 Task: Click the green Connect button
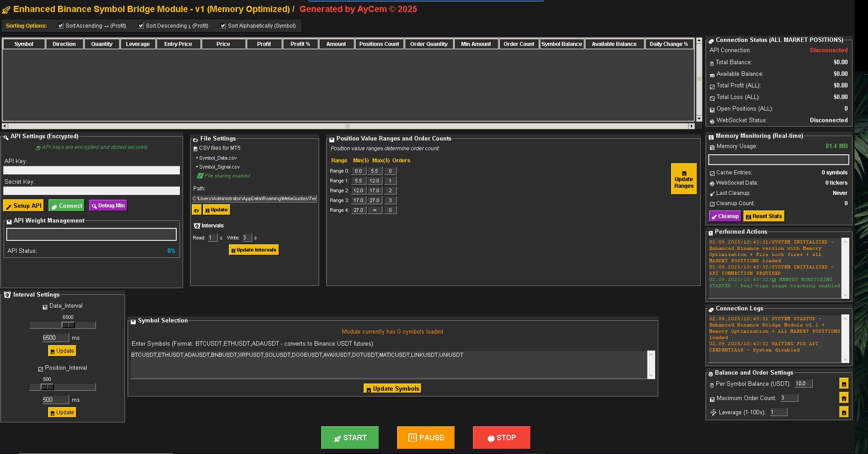pyautogui.click(x=66, y=206)
